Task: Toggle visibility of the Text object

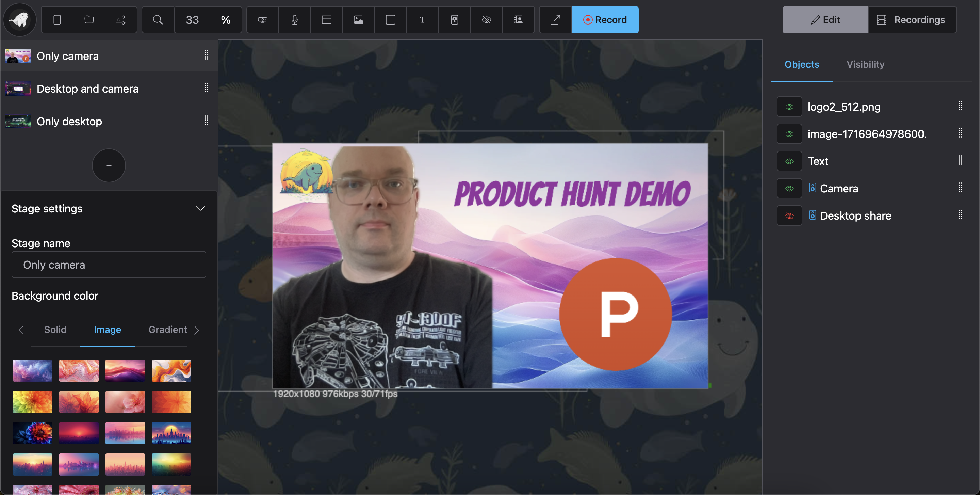Action: [x=789, y=161]
